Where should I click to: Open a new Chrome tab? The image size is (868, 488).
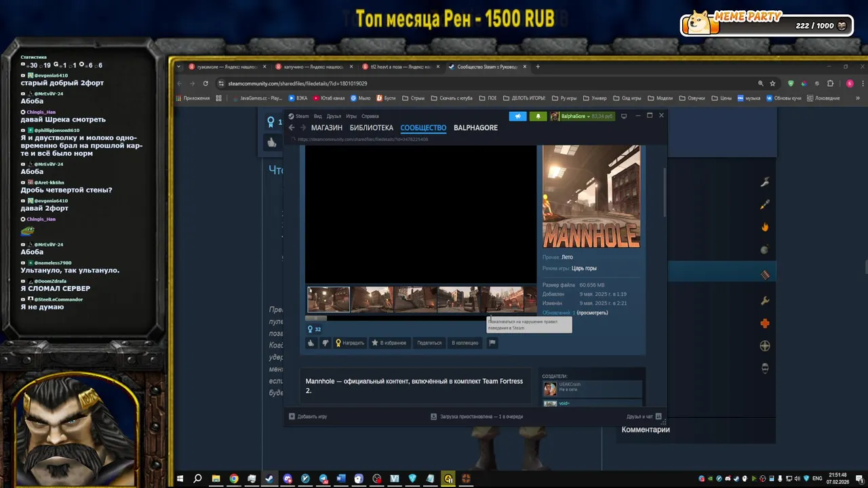(538, 66)
